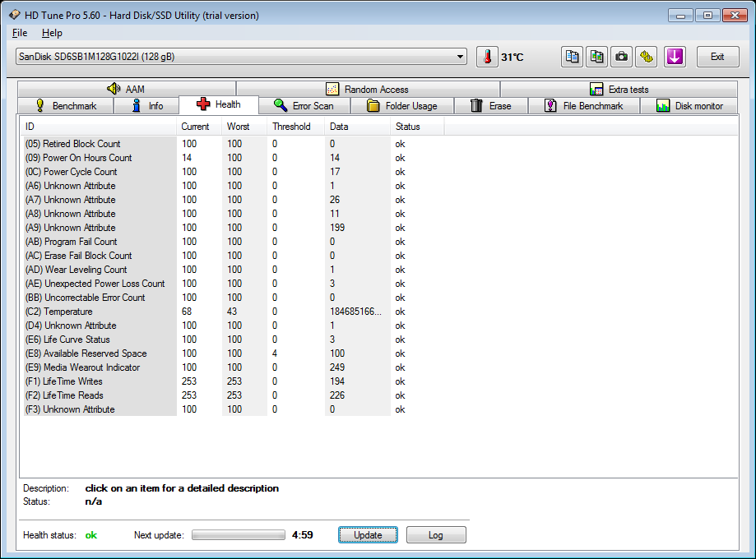This screenshot has width=756, height=559.
Task: Switch to the Benchmark tab
Action: (66, 106)
